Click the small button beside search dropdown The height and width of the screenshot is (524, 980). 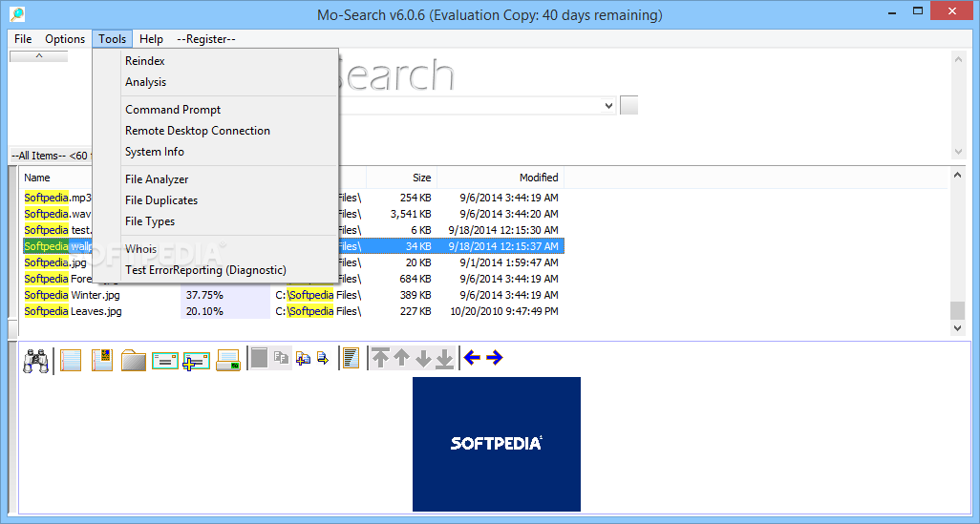(x=628, y=106)
